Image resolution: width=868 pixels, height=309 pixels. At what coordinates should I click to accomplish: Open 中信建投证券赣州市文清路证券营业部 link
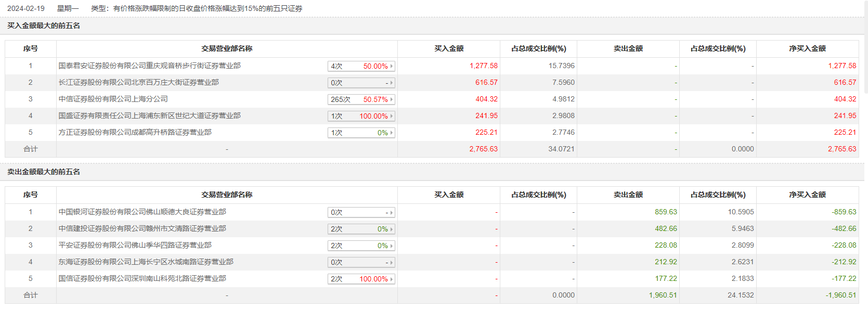pos(142,228)
